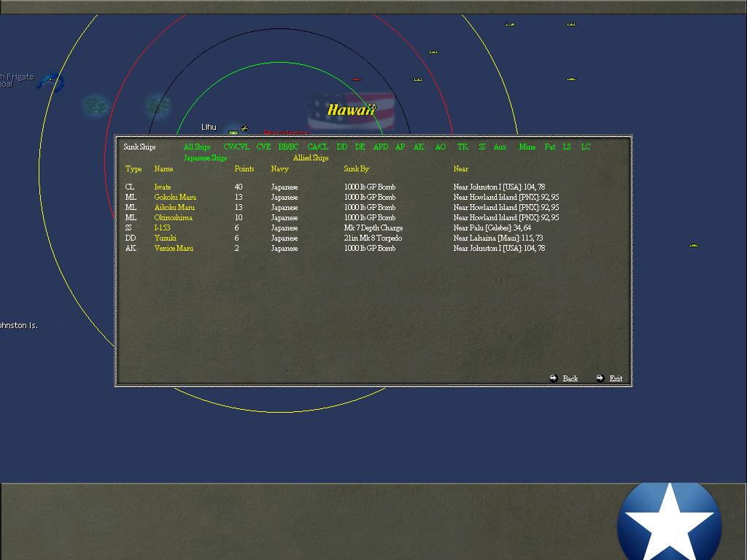Filter sunk ships by CV/CVL
The image size is (747, 560).
pyautogui.click(x=236, y=147)
